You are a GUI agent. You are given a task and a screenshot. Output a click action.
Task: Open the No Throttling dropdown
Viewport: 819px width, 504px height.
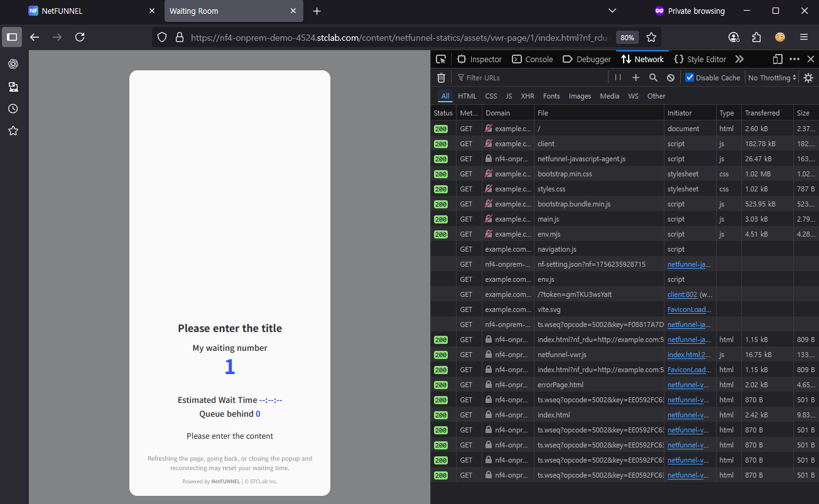coord(772,78)
